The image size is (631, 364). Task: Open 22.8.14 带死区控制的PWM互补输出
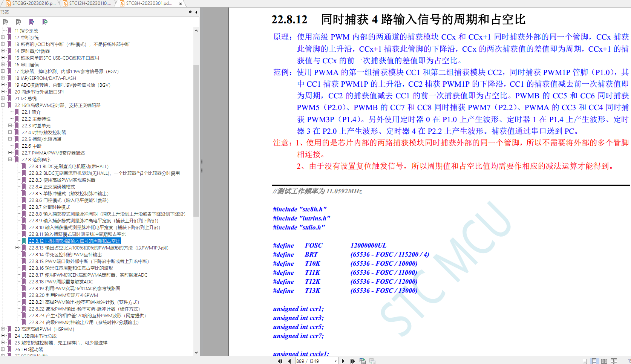point(65,255)
